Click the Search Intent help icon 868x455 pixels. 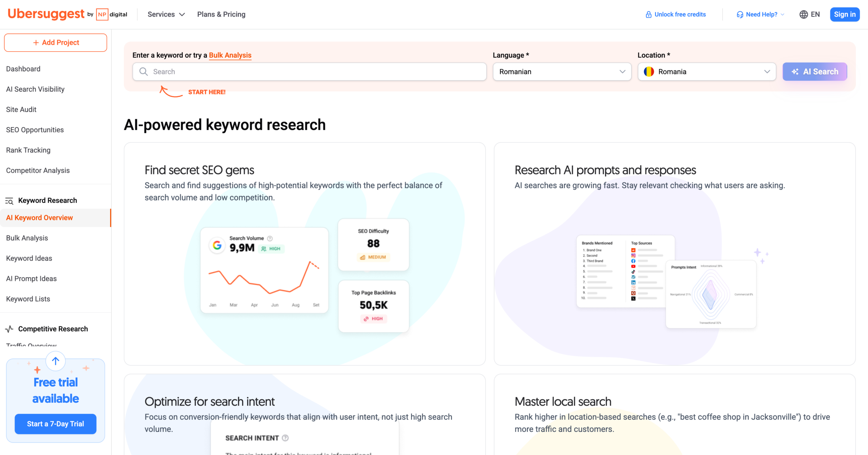(285, 438)
